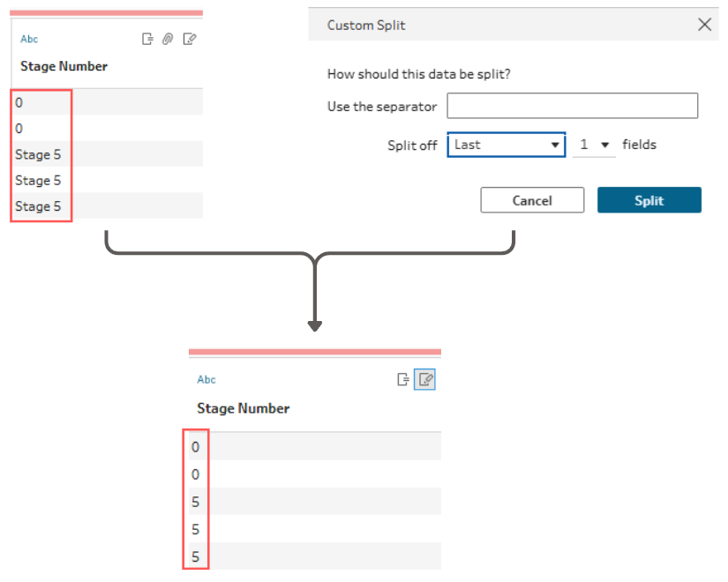Click the paperclip icon in top Stage Number card
This screenshot has height=582, width=728.
168,39
